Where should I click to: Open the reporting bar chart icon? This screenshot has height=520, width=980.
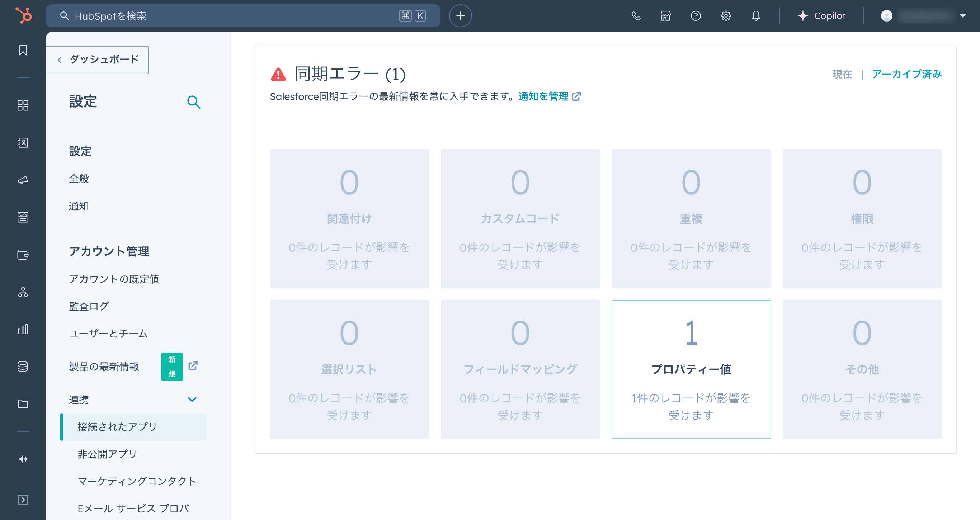23,329
